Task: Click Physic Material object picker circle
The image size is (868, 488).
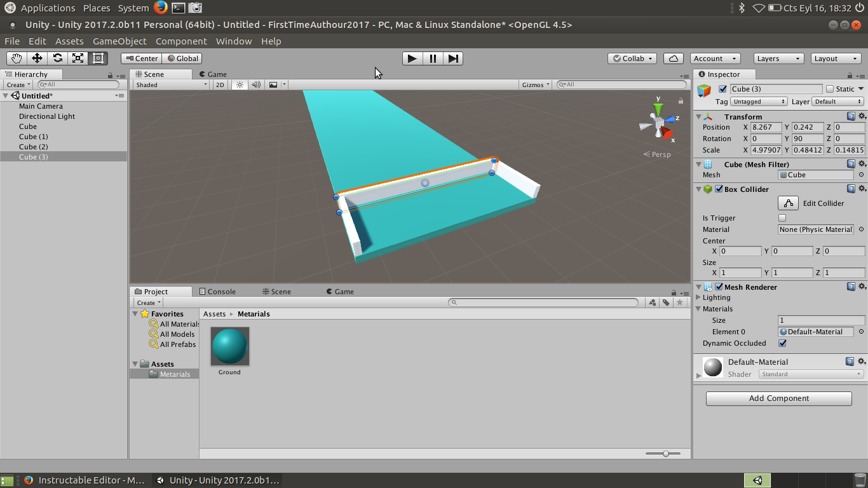Action: coord(861,229)
